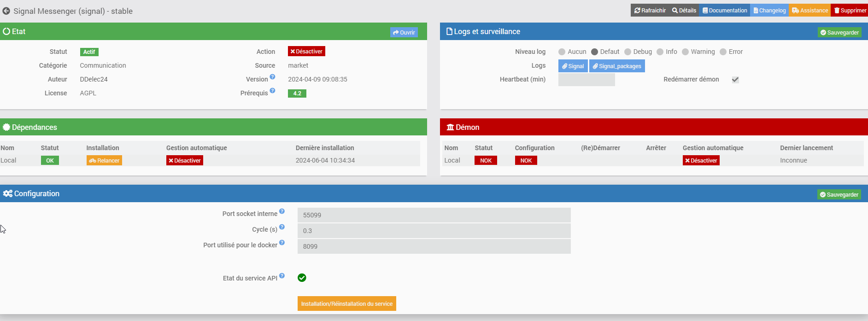Select the Aucun log level
The width and height of the screenshot is (868, 321).
pos(562,52)
